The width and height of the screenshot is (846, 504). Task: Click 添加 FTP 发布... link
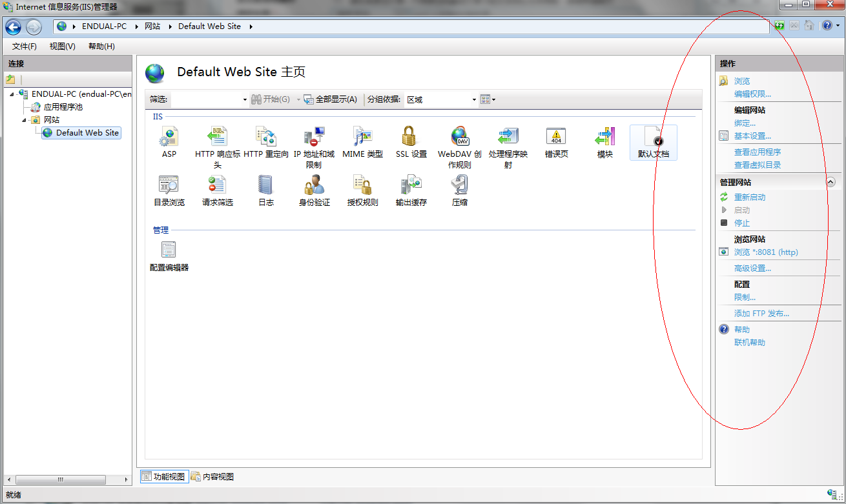click(761, 314)
